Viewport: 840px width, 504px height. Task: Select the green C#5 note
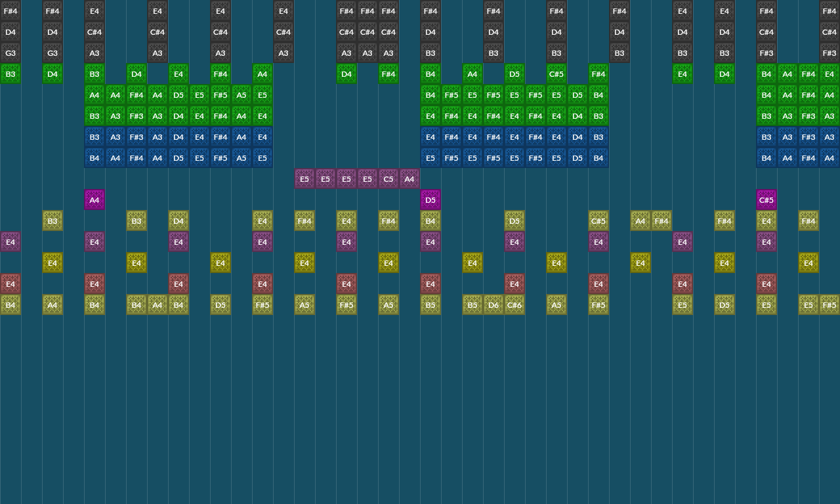[x=556, y=73]
